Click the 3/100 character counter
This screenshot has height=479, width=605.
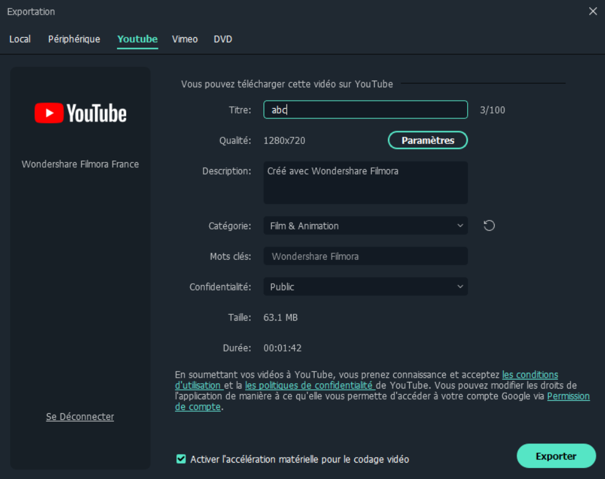pyautogui.click(x=492, y=110)
